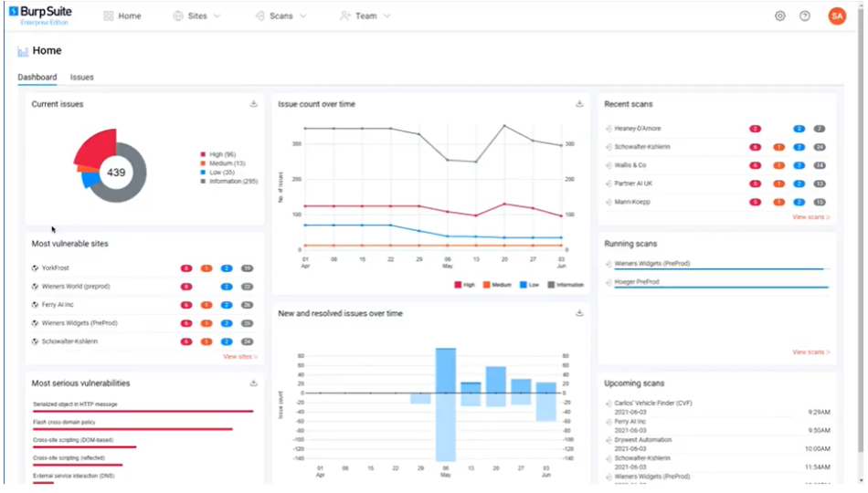Toggle Information series in chart legend
Viewport: 868px width, 493px height.
(566, 285)
